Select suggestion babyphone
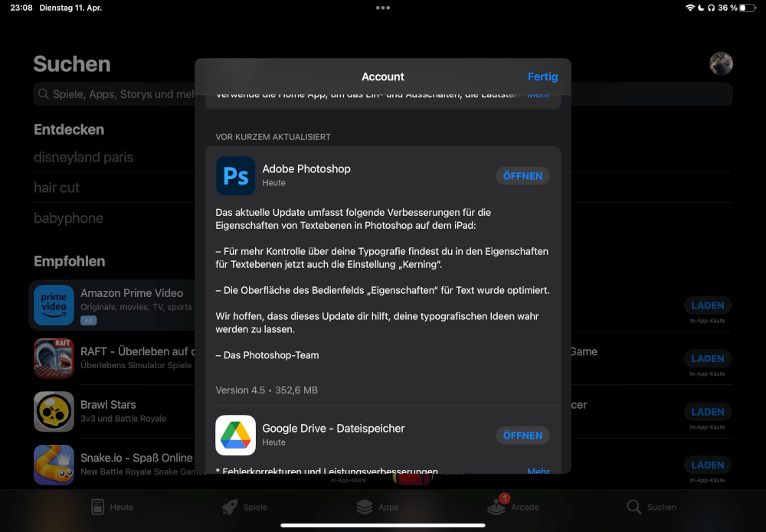 coord(68,218)
